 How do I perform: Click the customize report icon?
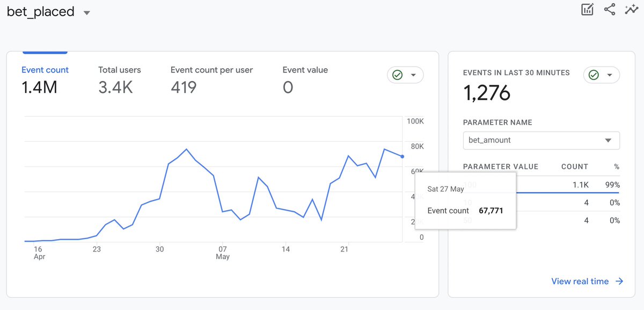tap(588, 9)
